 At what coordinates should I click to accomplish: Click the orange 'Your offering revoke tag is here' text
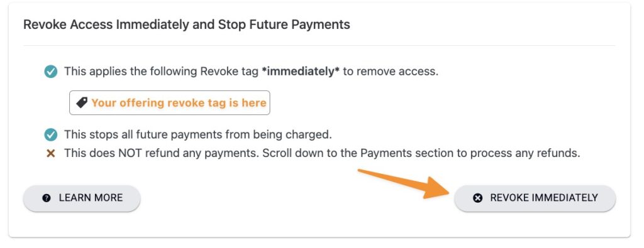pyautogui.click(x=179, y=103)
